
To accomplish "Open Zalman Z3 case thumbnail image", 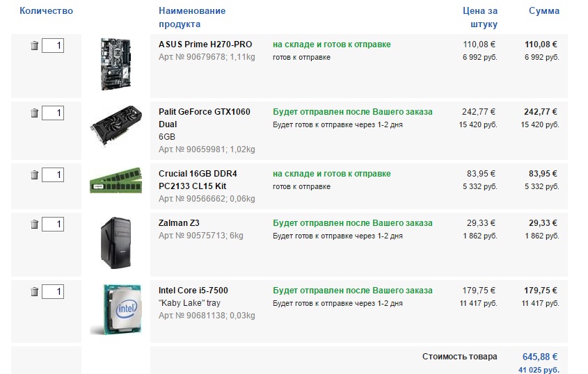I will pyautogui.click(x=116, y=243).
